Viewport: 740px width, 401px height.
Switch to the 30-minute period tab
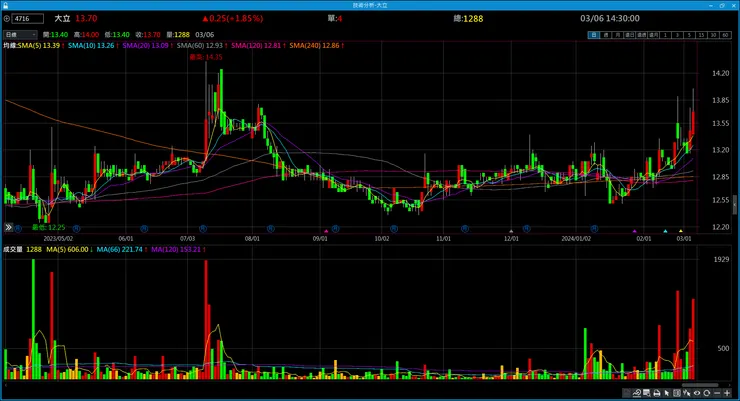714,35
